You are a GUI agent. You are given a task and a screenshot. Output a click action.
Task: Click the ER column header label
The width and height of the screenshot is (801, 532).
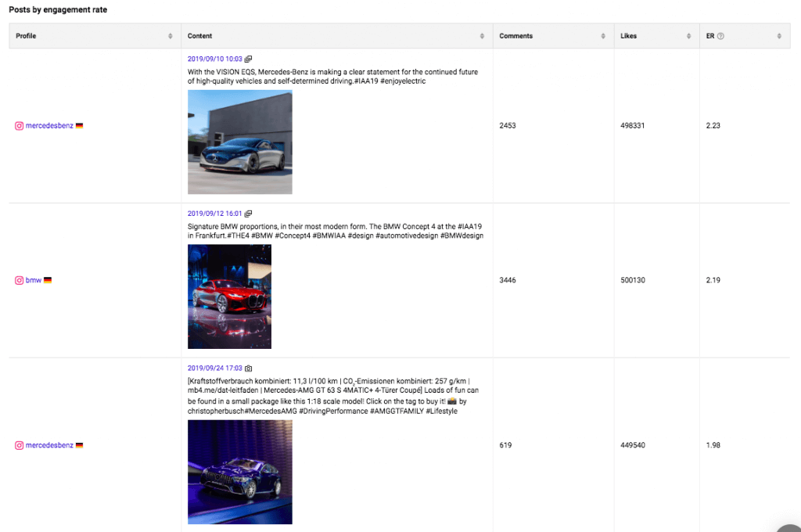pyautogui.click(x=710, y=36)
